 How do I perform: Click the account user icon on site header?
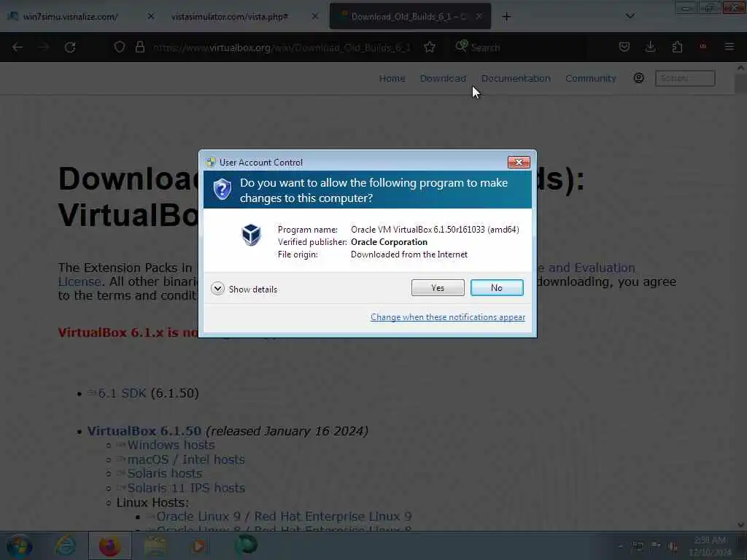[639, 78]
